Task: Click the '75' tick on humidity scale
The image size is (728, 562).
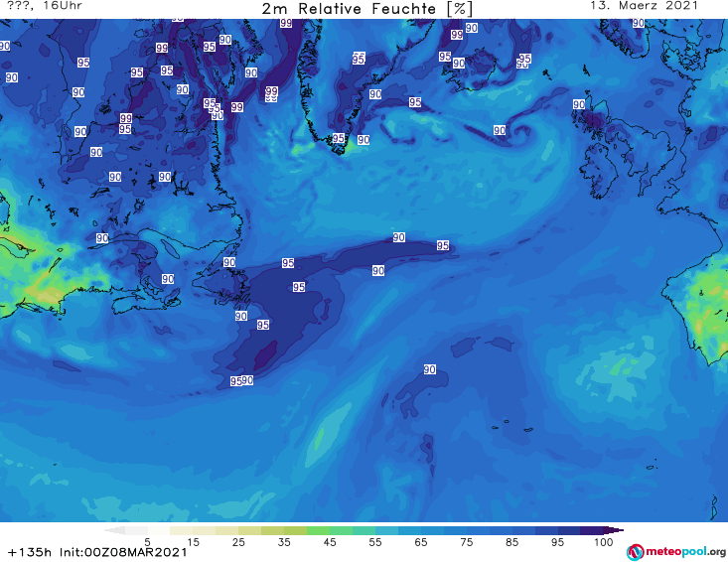Action: point(467,542)
